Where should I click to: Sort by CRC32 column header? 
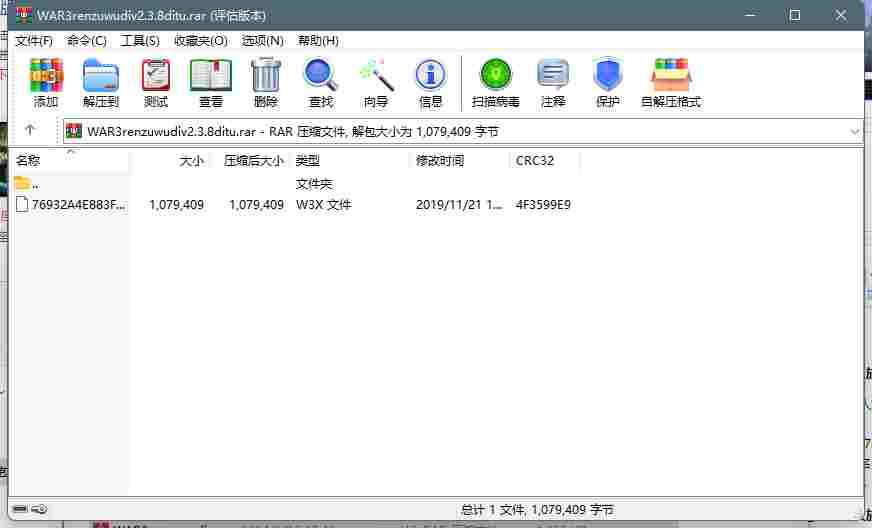[x=545, y=161]
